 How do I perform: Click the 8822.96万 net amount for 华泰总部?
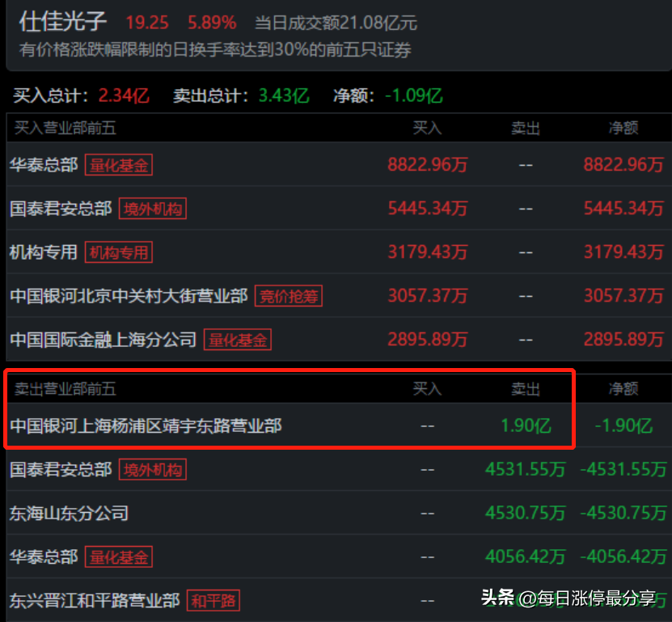623,165
